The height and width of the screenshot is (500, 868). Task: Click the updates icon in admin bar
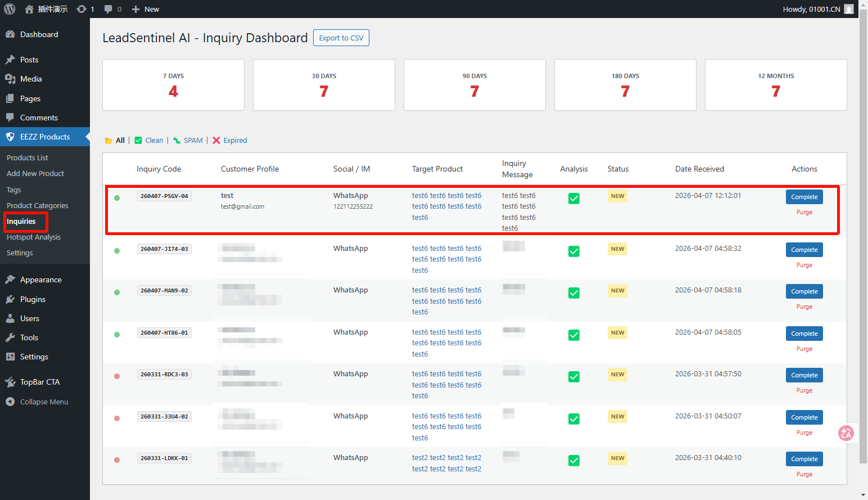[82, 9]
